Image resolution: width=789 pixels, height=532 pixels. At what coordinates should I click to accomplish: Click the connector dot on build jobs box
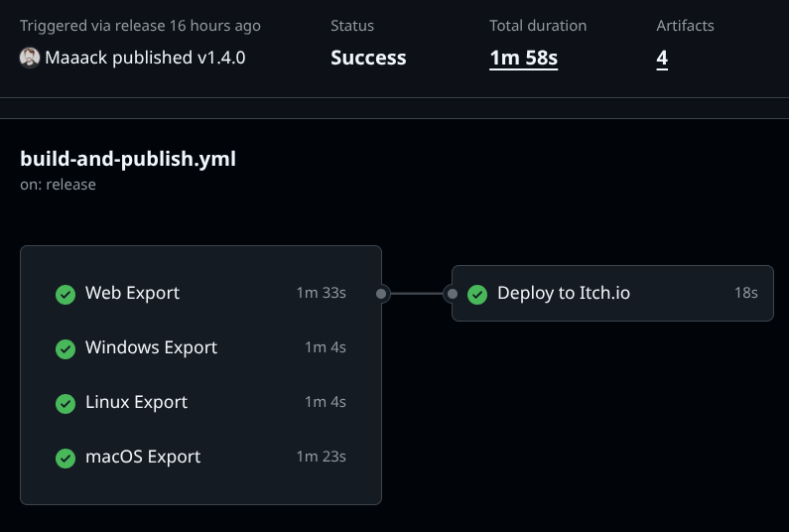point(382,294)
